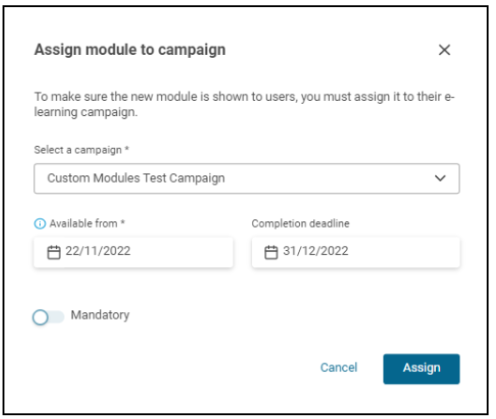
Task: Click the Assign module to campaign heading
Action: (x=130, y=50)
